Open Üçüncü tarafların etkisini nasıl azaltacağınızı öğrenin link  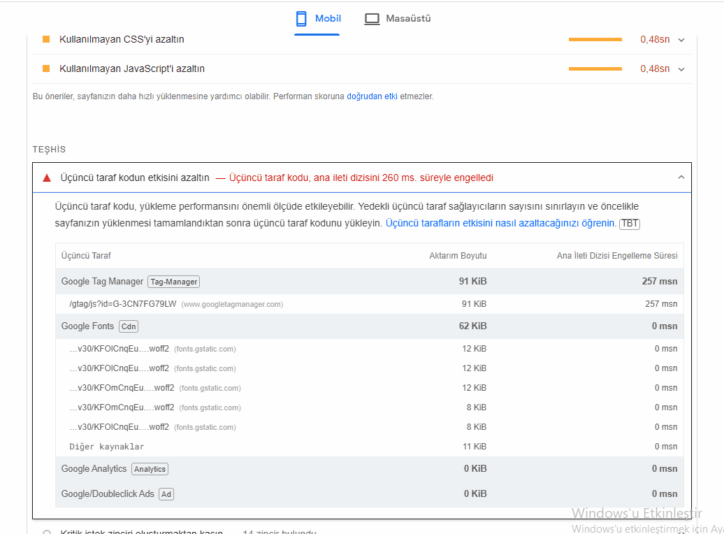(x=500, y=223)
